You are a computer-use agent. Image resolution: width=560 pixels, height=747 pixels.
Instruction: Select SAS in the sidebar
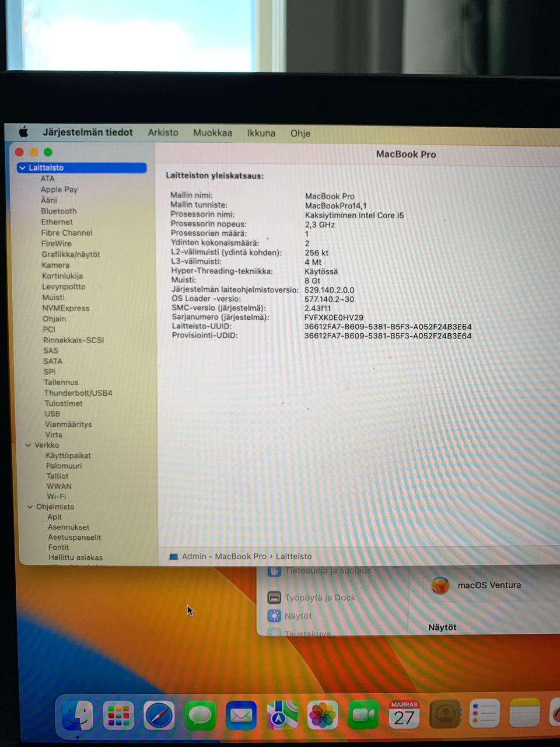coord(51,351)
